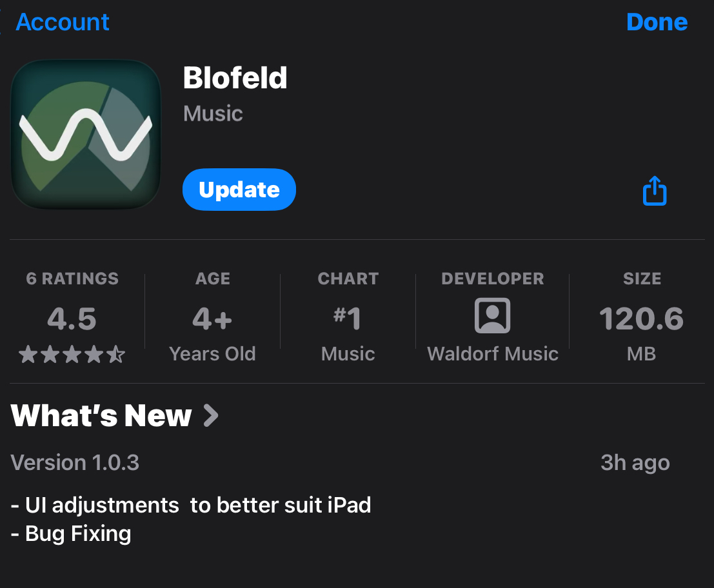
Task: Tap the share icon
Action: pyautogui.click(x=655, y=191)
